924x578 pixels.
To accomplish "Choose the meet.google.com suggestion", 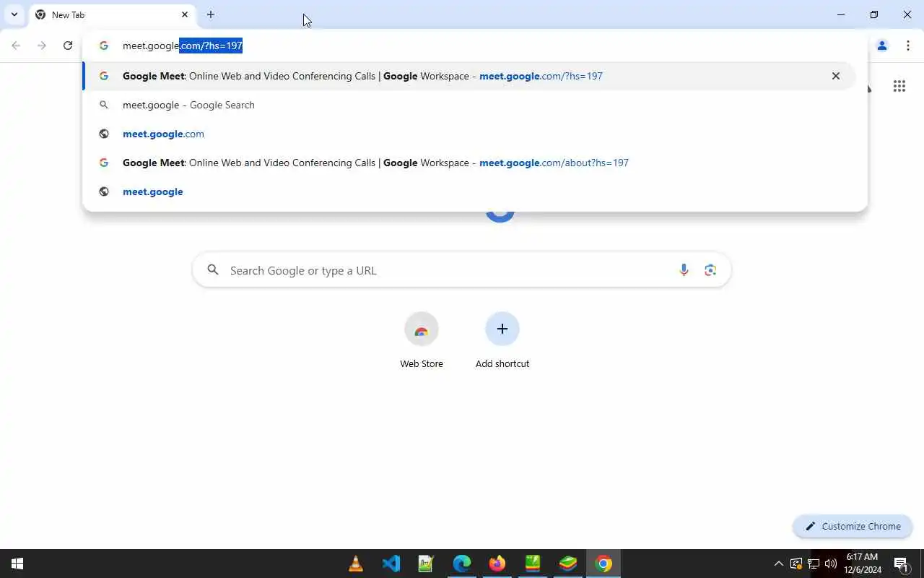I will [x=469, y=134].
